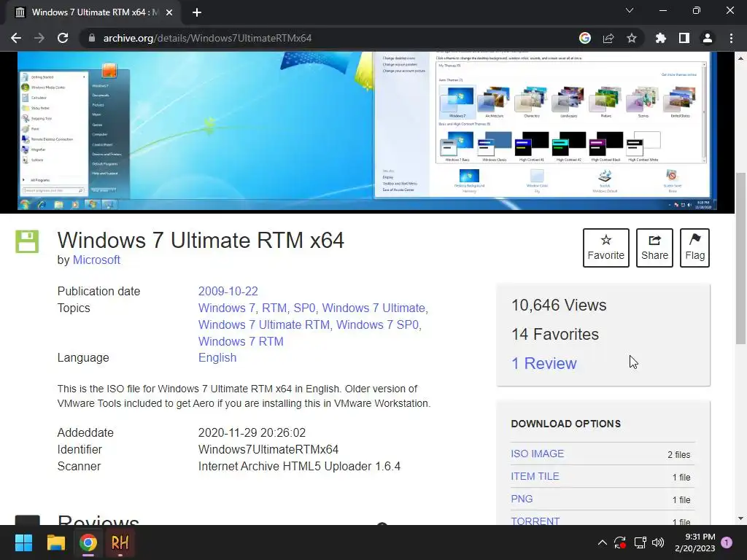The height and width of the screenshot is (560, 747).
Task: Open the Chrome three-dot menu
Action: tap(731, 38)
